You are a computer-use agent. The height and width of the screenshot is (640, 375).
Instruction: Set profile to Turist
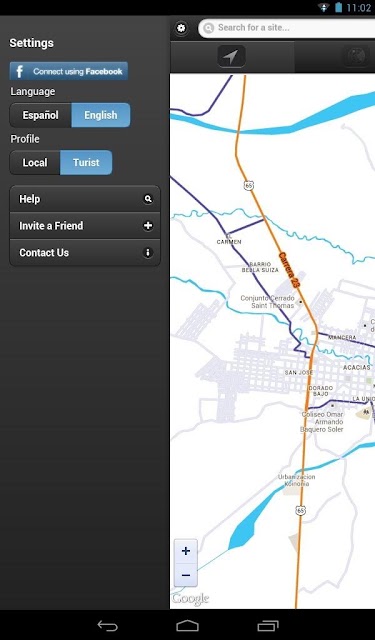86,162
